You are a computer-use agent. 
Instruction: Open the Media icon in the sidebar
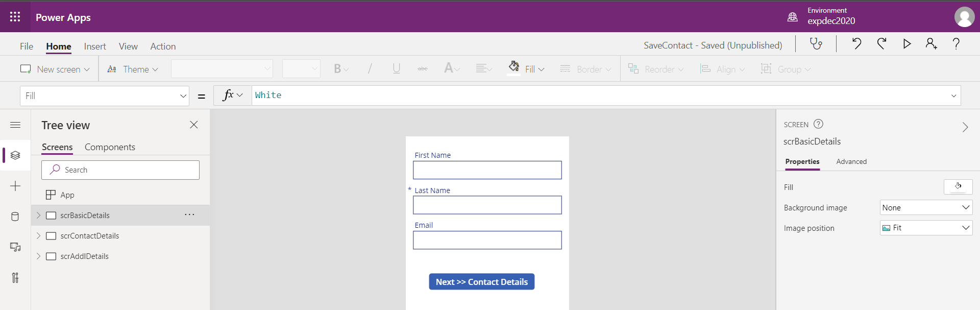click(x=15, y=247)
